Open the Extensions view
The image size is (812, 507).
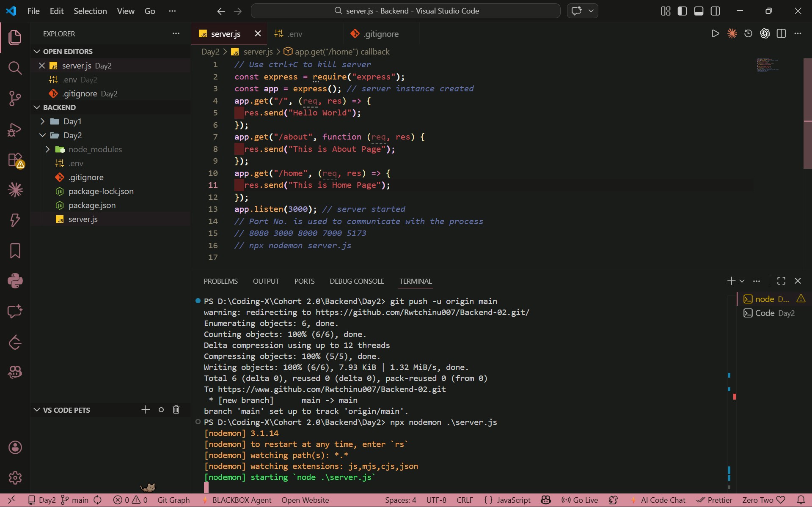coord(15,160)
